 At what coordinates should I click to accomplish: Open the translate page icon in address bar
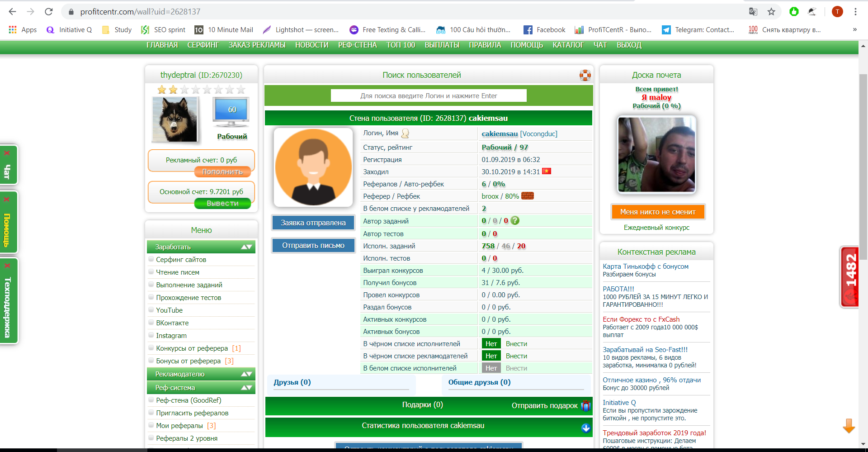point(753,12)
